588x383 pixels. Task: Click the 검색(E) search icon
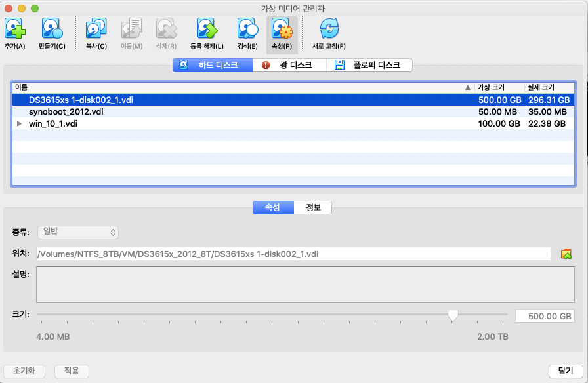(247, 30)
